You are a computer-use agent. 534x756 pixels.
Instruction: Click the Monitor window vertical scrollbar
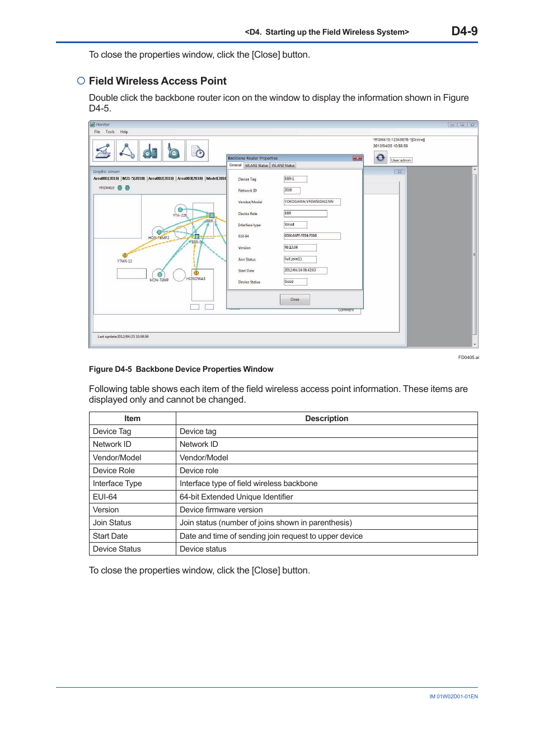click(475, 256)
